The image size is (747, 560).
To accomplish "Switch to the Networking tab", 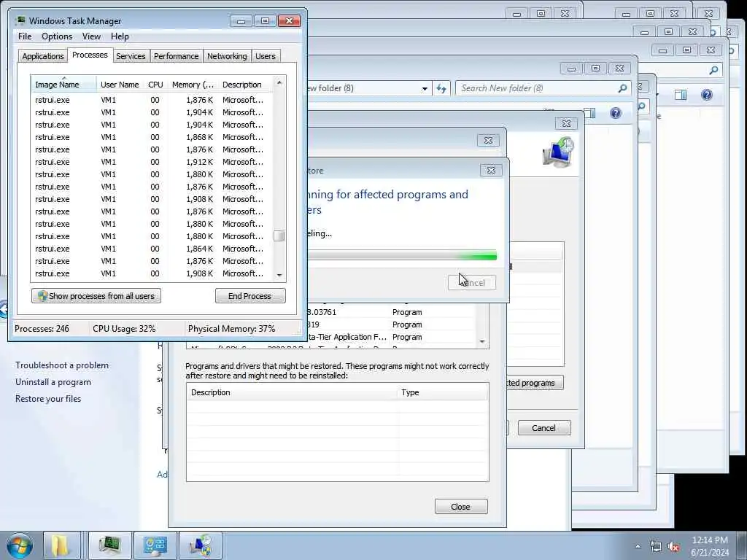I will (x=227, y=55).
